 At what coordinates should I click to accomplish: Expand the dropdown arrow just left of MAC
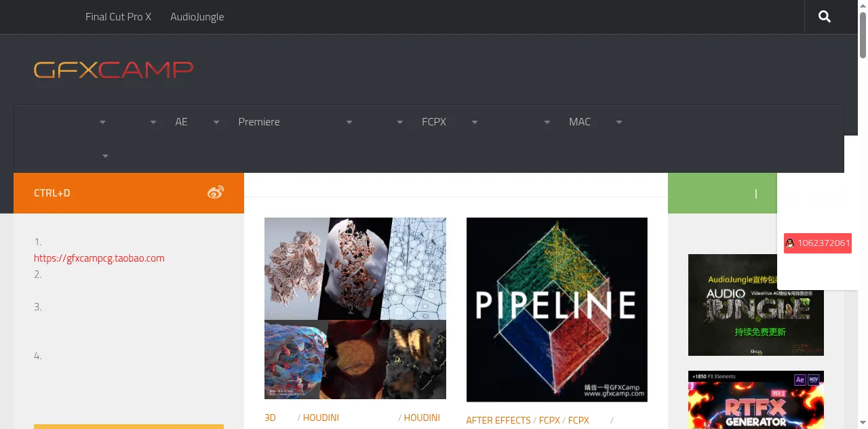point(547,123)
